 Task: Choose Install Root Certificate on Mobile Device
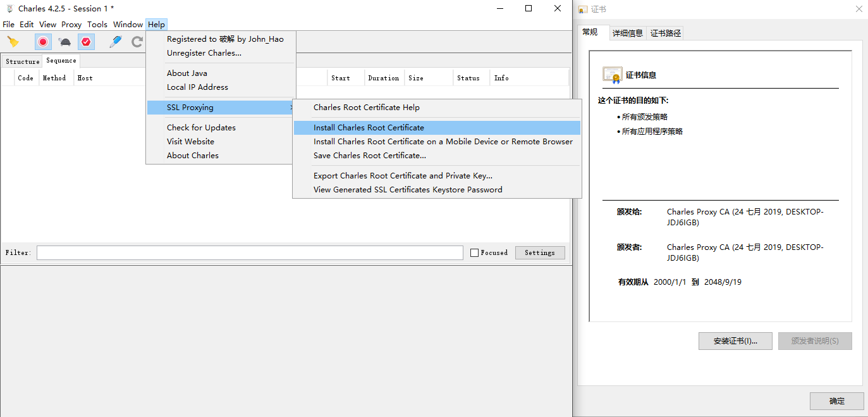pyautogui.click(x=437, y=142)
